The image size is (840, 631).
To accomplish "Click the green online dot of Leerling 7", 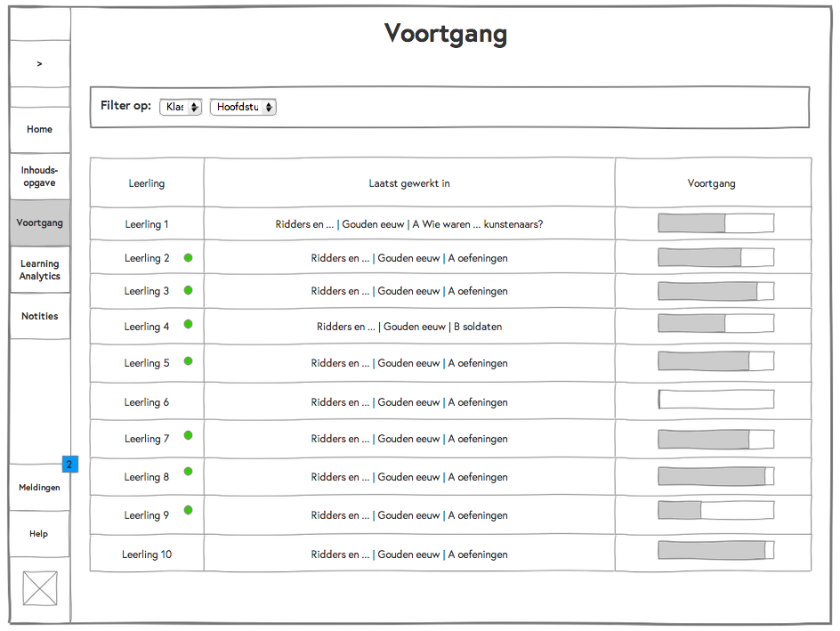I will [188, 435].
